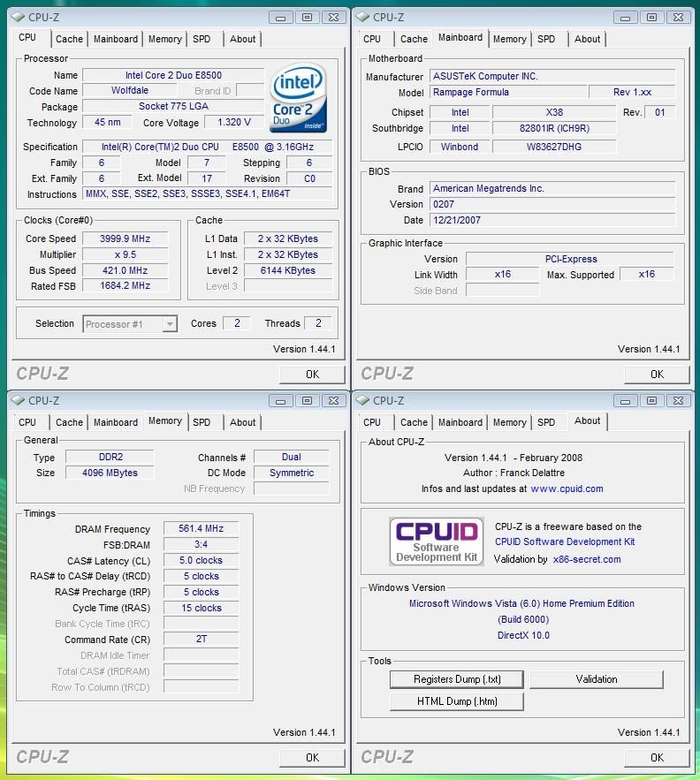
Task: Click the Bus Speed 421.0 MHz value
Action: coord(125,270)
